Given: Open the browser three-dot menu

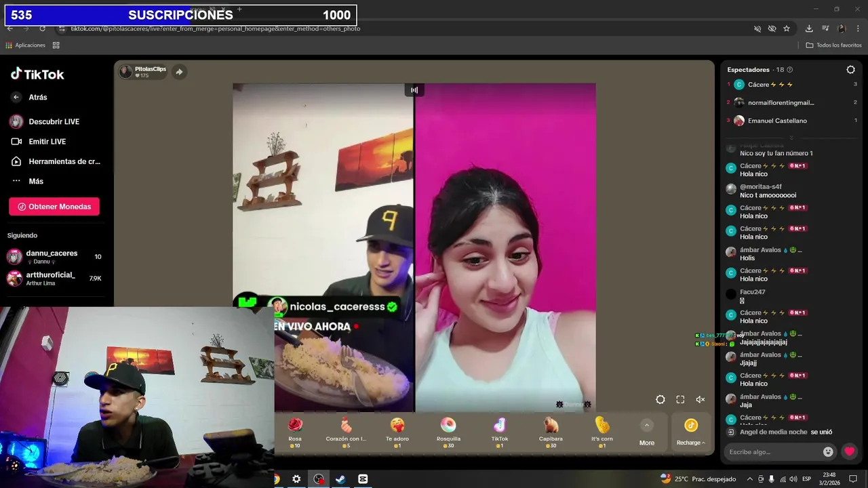Looking at the screenshot, I should tap(856, 28).
